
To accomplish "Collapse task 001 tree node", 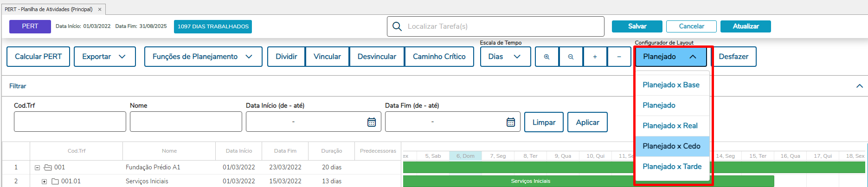I will (38, 168).
